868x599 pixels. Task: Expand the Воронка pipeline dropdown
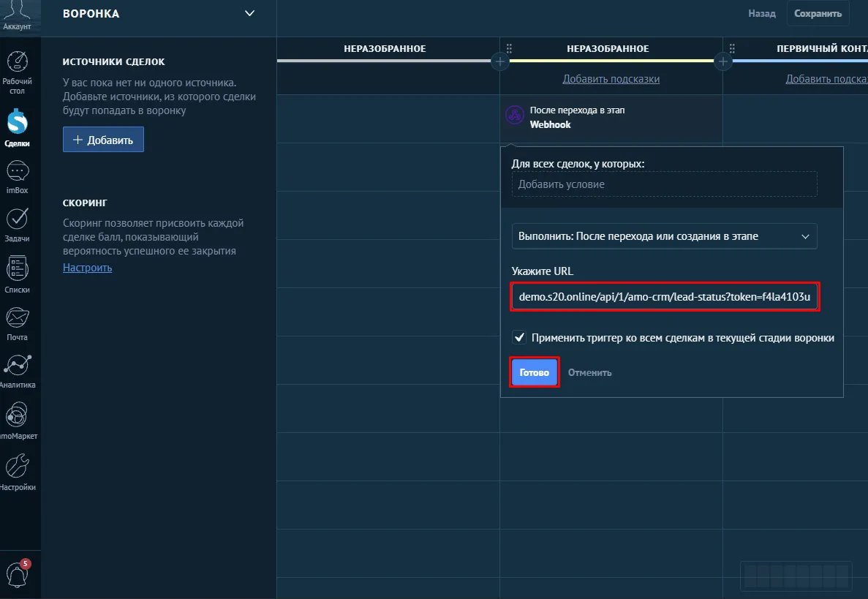point(249,13)
